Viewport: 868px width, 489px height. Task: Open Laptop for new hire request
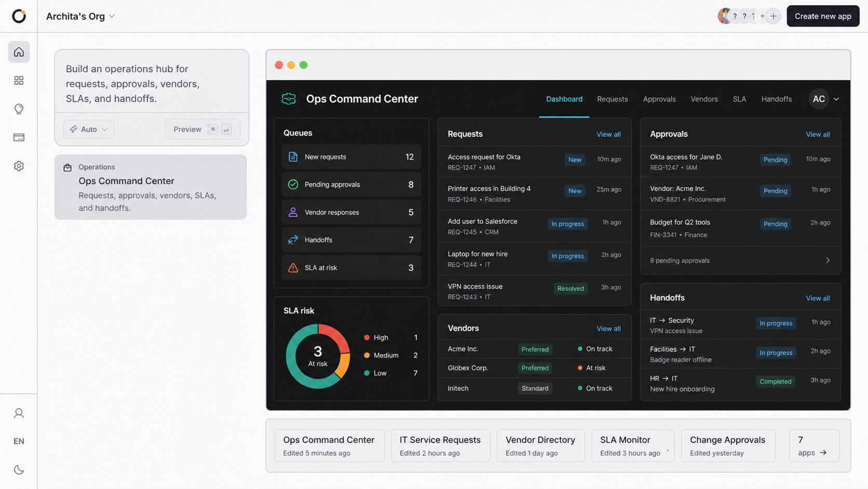coord(535,259)
